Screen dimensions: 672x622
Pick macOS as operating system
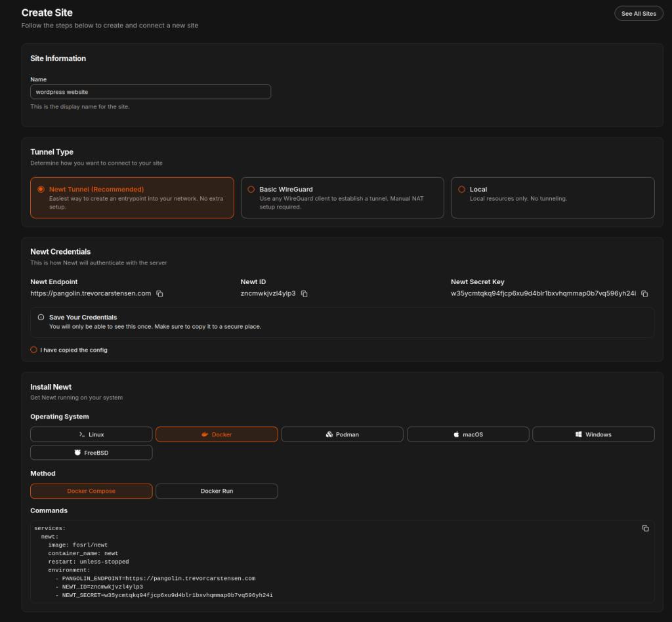pos(468,434)
